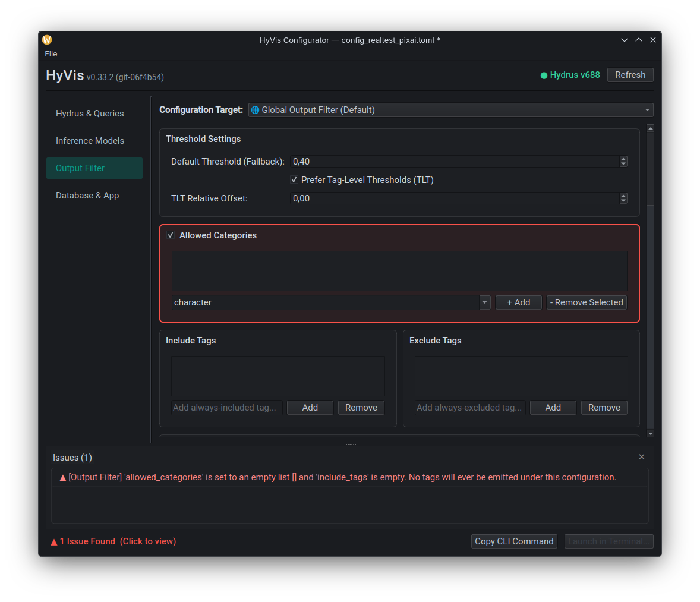Click the warning triangle beside 1 Issue Found
Viewport: 700px width, 602px height.
coord(54,542)
